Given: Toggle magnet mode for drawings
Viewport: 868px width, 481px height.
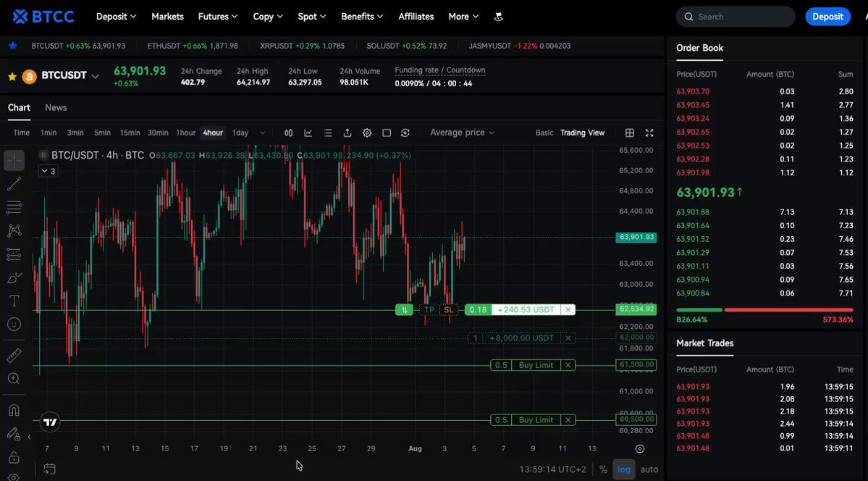Looking at the screenshot, I should [x=14, y=410].
